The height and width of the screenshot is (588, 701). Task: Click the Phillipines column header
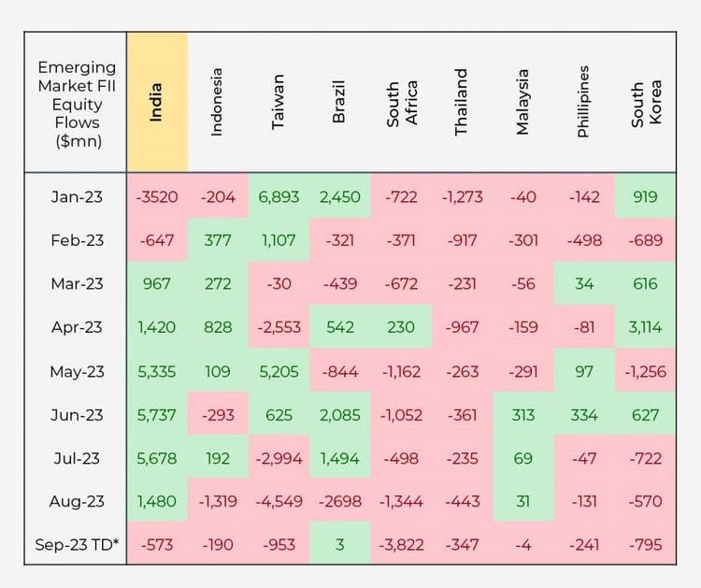tap(583, 102)
